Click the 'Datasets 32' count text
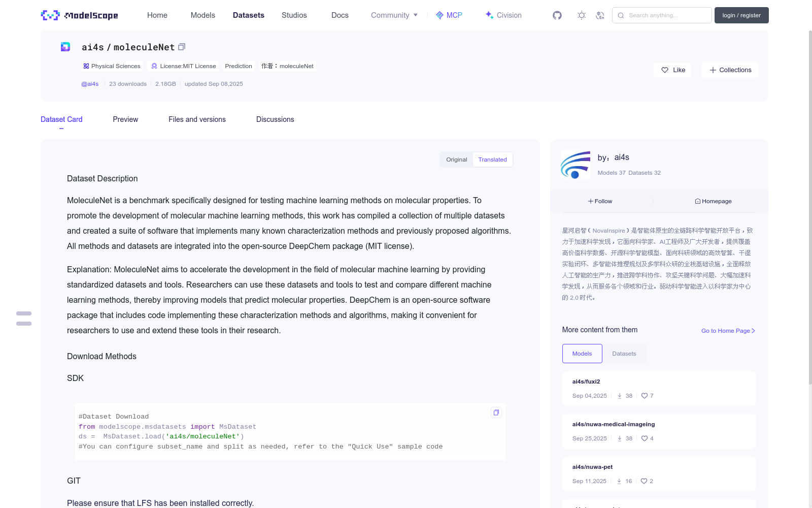The height and width of the screenshot is (508, 812). tap(645, 173)
